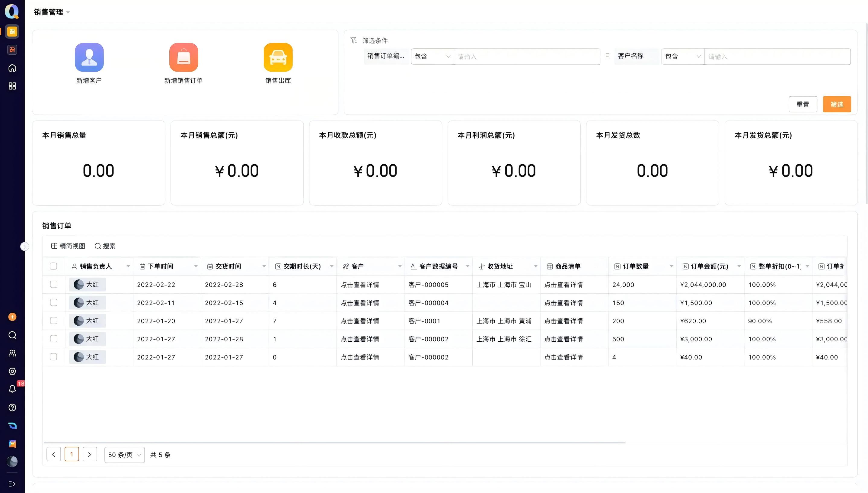Open sidebar search magnifier icon
868x493 pixels.
[x=12, y=335]
